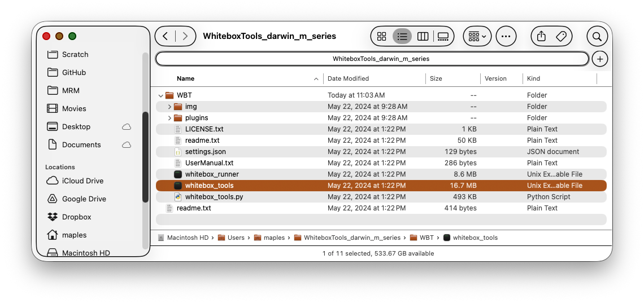The image size is (644, 303).
Task: Click the sidebar vertical scrollbar
Action: point(145,157)
